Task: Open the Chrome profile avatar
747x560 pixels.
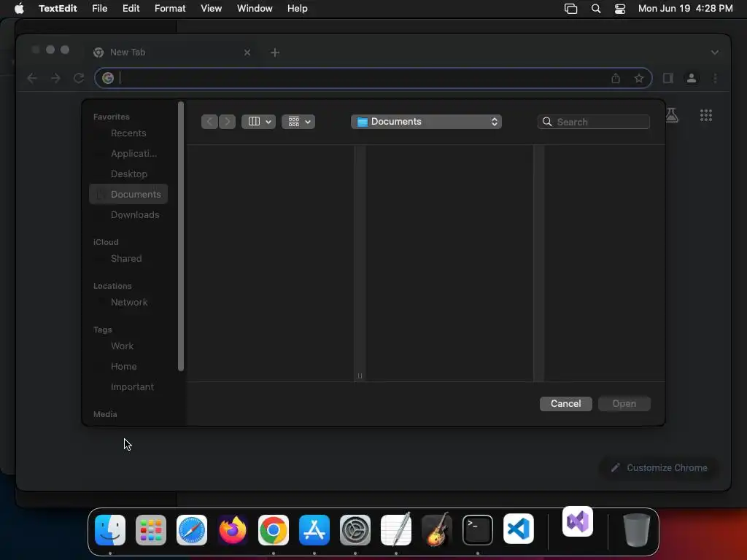Action: tap(692, 78)
